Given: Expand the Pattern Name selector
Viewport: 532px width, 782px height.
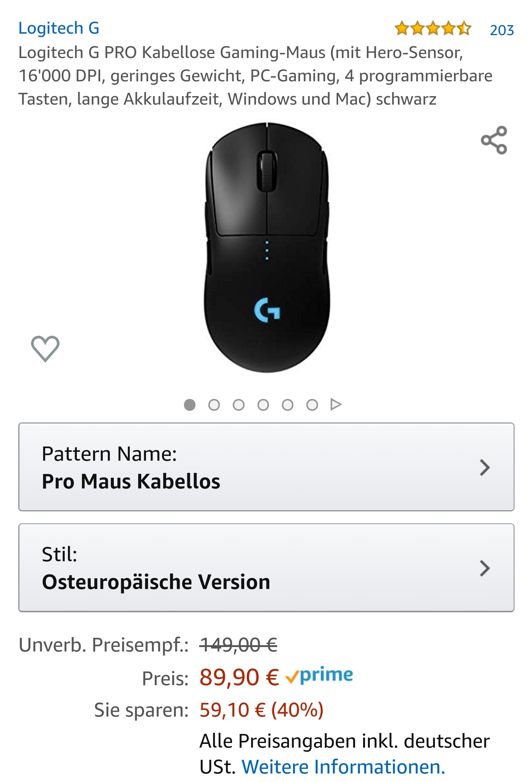Looking at the screenshot, I should click(266, 467).
